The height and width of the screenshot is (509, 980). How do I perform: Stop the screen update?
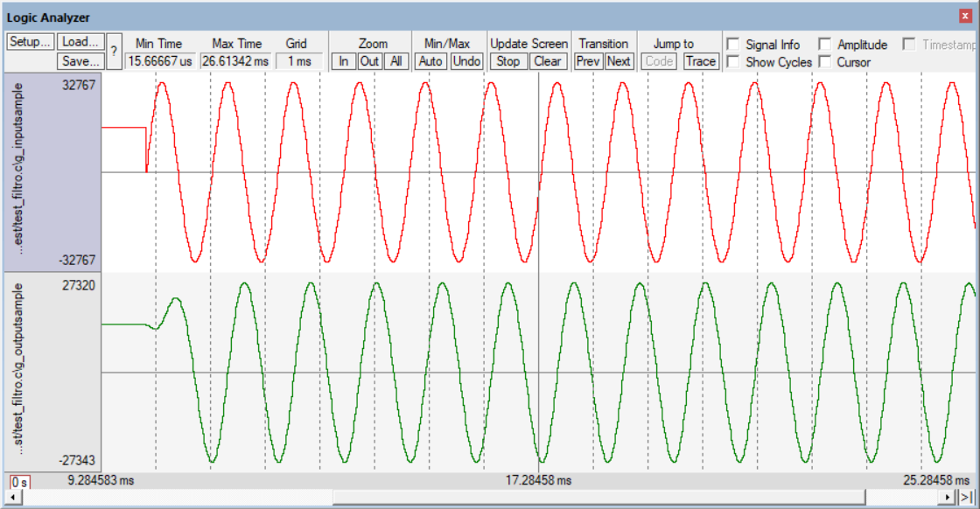click(507, 61)
